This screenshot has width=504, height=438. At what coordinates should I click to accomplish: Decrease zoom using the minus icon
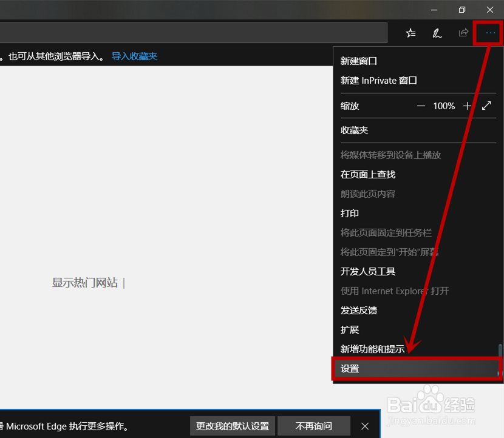(x=421, y=106)
